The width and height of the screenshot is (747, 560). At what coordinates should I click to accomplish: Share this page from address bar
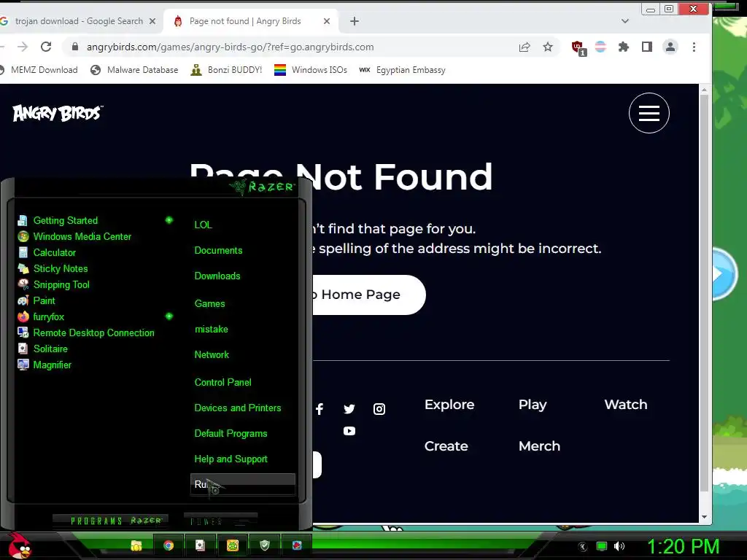point(525,47)
